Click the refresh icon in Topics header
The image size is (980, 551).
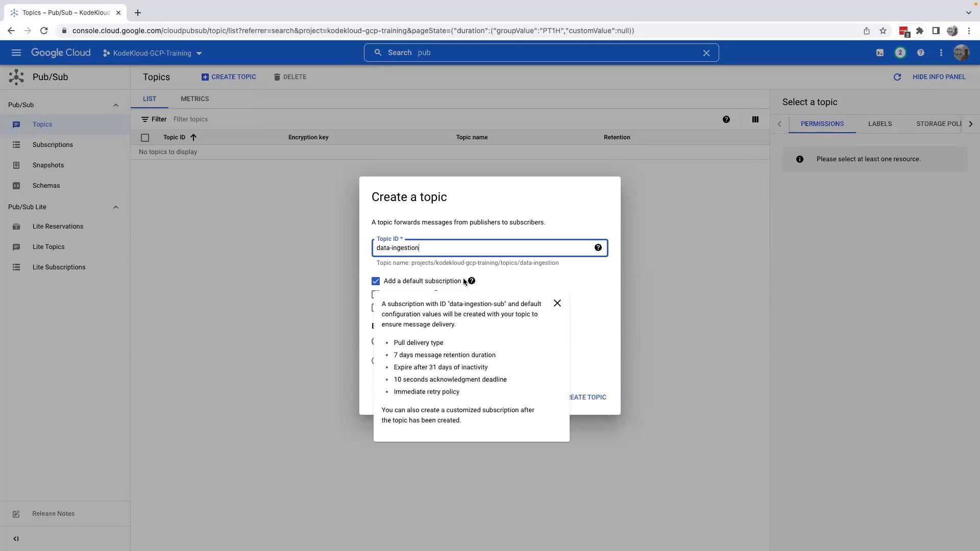pyautogui.click(x=897, y=77)
